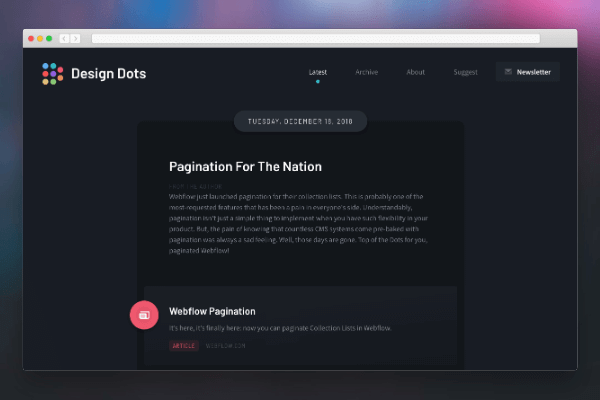Image resolution: width=600 pixels, height=400 pixels.
Task: Click the pink article icon beside Webflow Pagination
Action: coord(144,315)
